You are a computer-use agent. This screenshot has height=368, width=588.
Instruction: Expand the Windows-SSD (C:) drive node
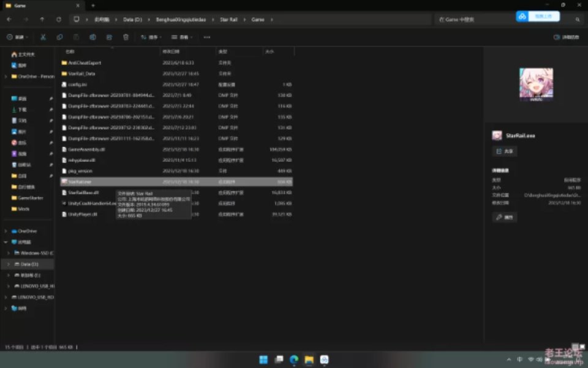point(9,253)
